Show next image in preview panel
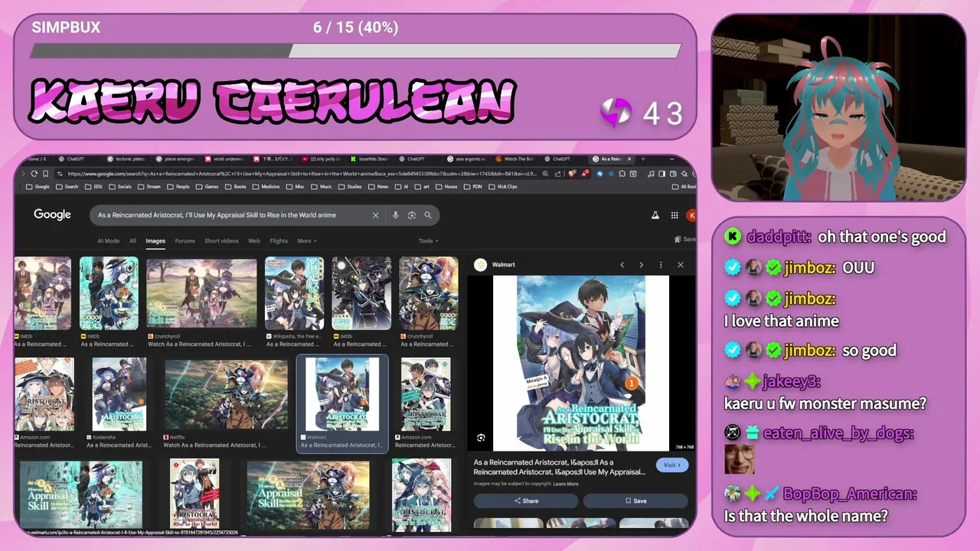Image resolution: width=980 pixels, height=551 pixels. coord(642,265)
